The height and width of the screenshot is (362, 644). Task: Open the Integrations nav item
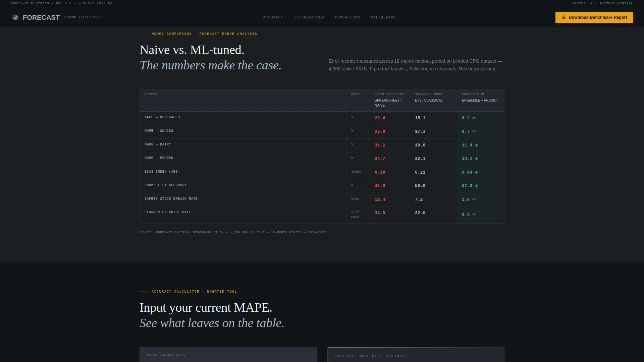(309, 17)
